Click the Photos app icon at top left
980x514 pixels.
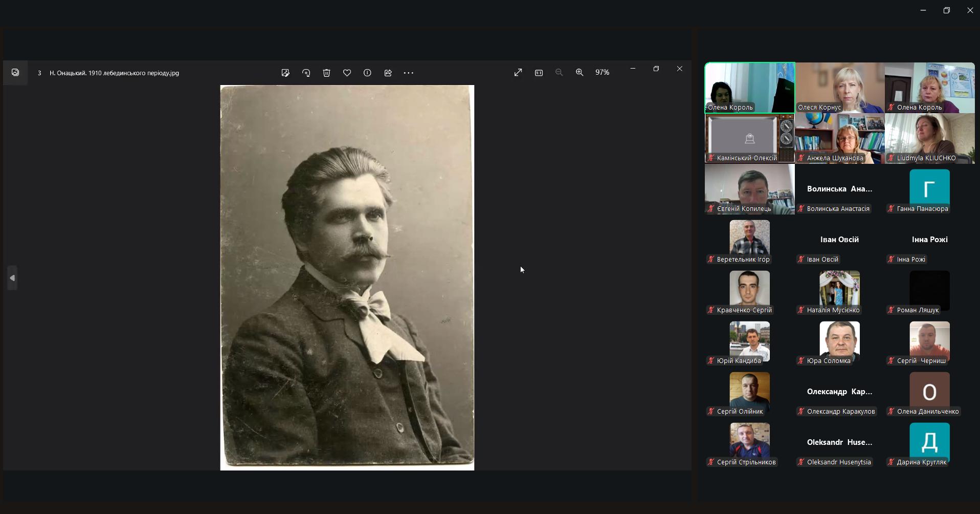15,73
